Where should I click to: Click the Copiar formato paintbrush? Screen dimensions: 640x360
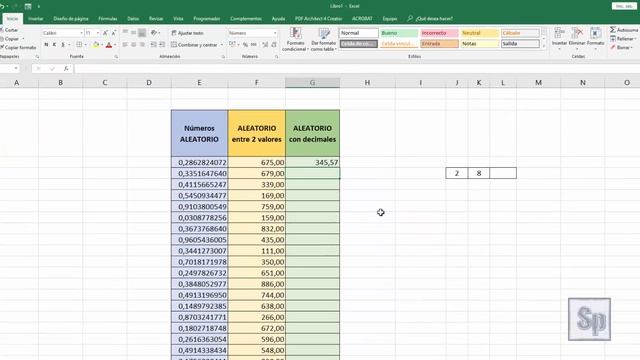coord(18,47)
